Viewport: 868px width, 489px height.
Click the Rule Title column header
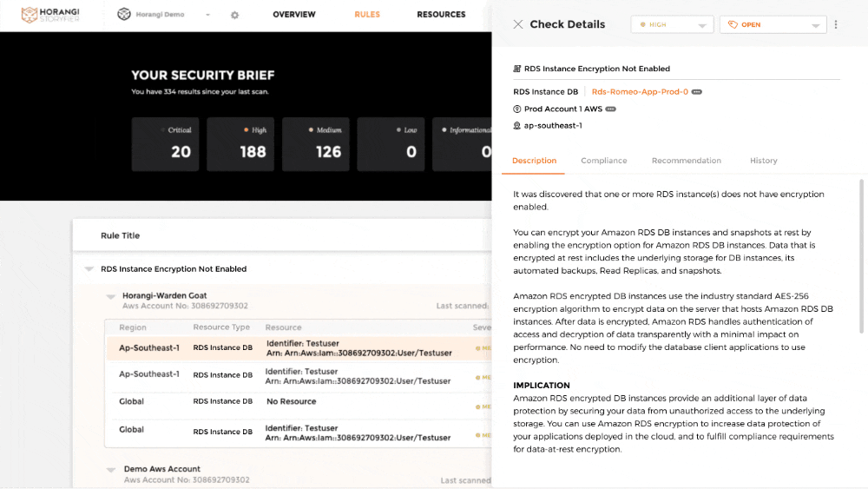pyautogui.click(x=120, y=235)
